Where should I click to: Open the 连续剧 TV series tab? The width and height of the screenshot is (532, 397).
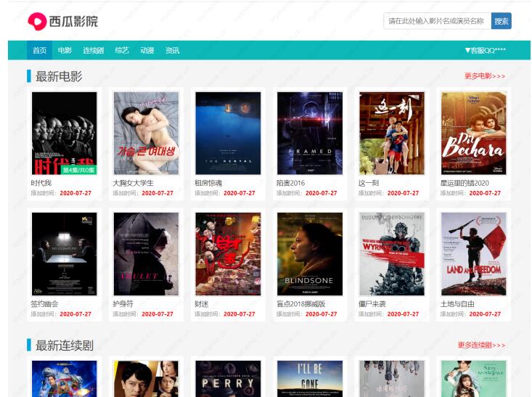tap(93, 51)
